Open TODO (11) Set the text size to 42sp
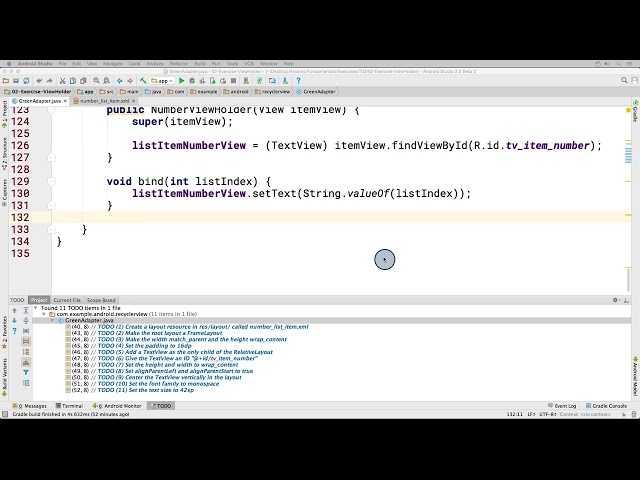640x480 pixels. 130,390
